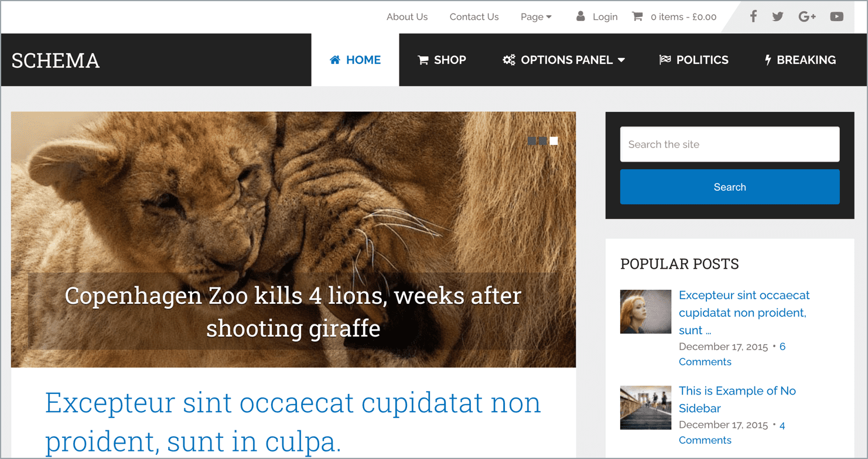Image resolution: width=868 pixels, height=459 pixels.
Task: Open the Copenhagen Zoo lions article headline
Action: (293, 311)
